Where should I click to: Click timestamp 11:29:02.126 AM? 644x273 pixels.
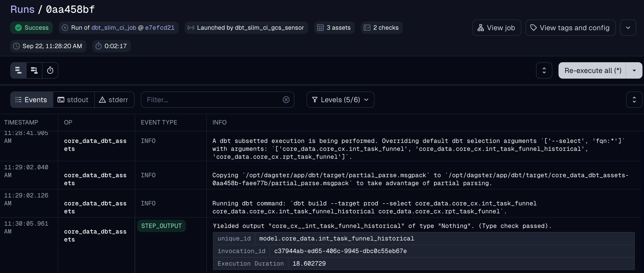(26, 199)
